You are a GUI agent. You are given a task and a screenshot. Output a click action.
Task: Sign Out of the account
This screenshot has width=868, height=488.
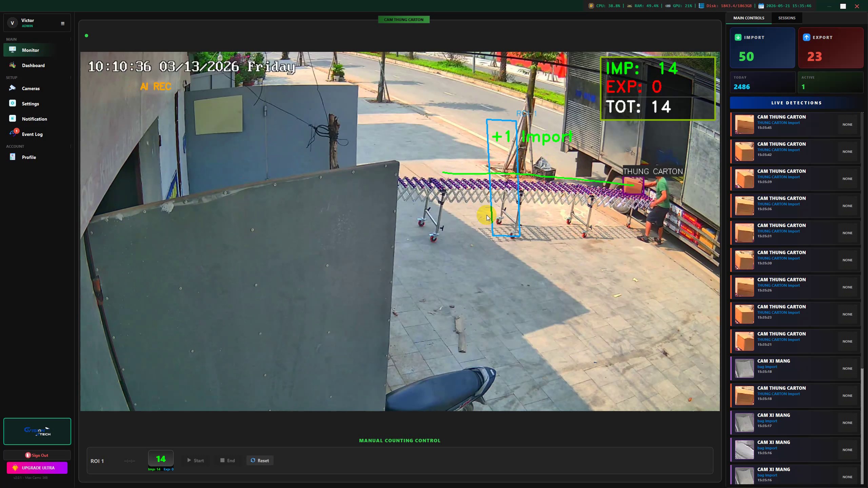click(x=37, y=455)
